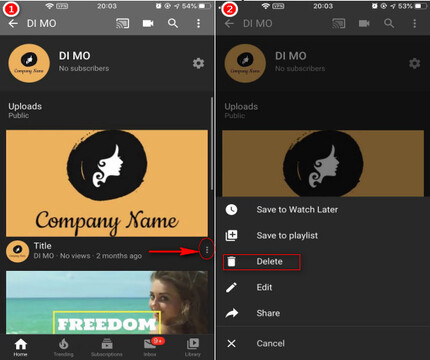Tap dimmed video thumbnail in right screen

(x=323, y=163)
